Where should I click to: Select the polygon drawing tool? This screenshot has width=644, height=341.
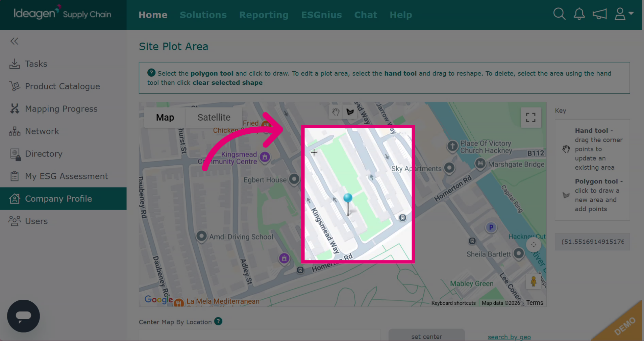point(350,112)
